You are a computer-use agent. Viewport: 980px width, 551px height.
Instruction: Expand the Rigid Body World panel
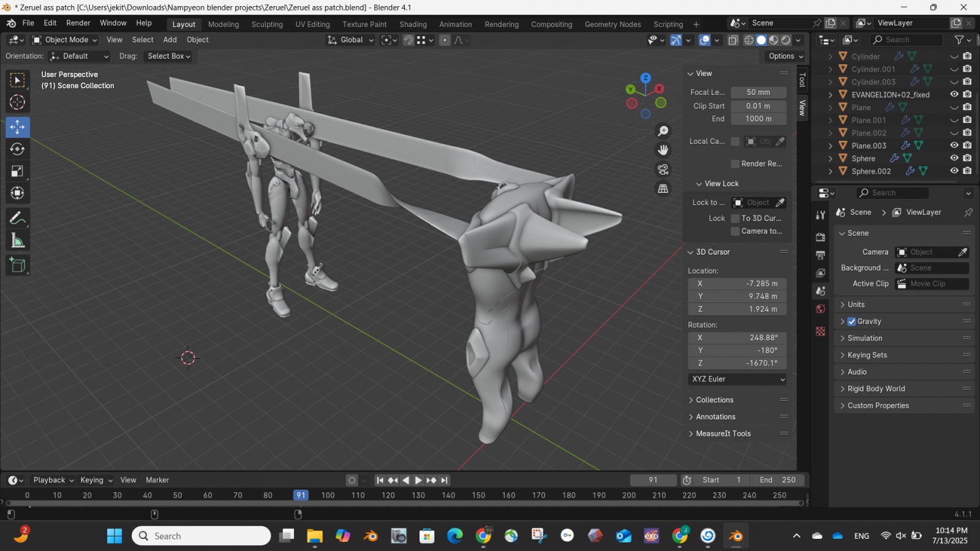(876, 389)
